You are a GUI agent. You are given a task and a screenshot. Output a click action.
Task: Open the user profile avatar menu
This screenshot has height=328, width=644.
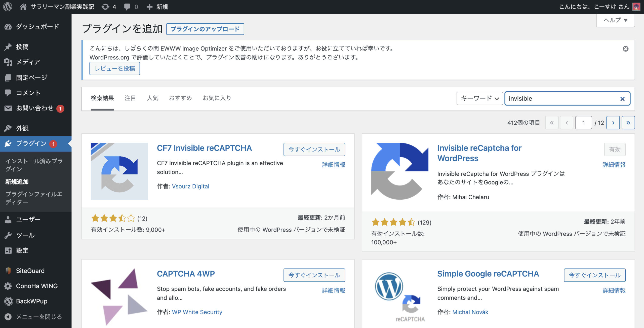coord(636,7)
